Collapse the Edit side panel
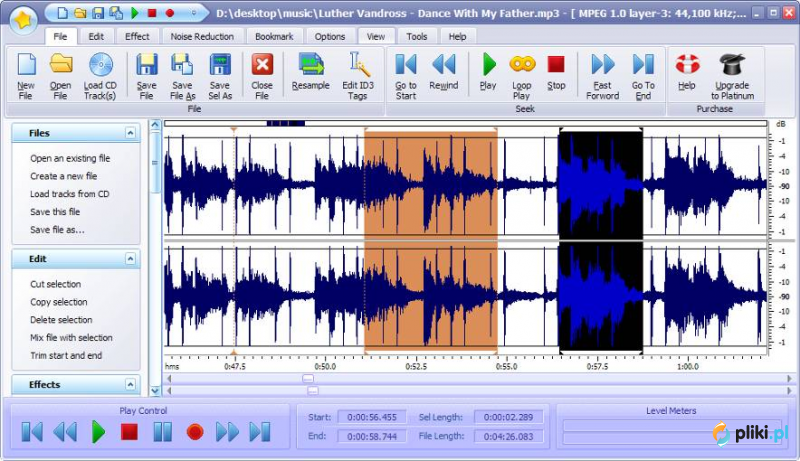Viewport: 800px width, 461px height. tap(131, 259)
